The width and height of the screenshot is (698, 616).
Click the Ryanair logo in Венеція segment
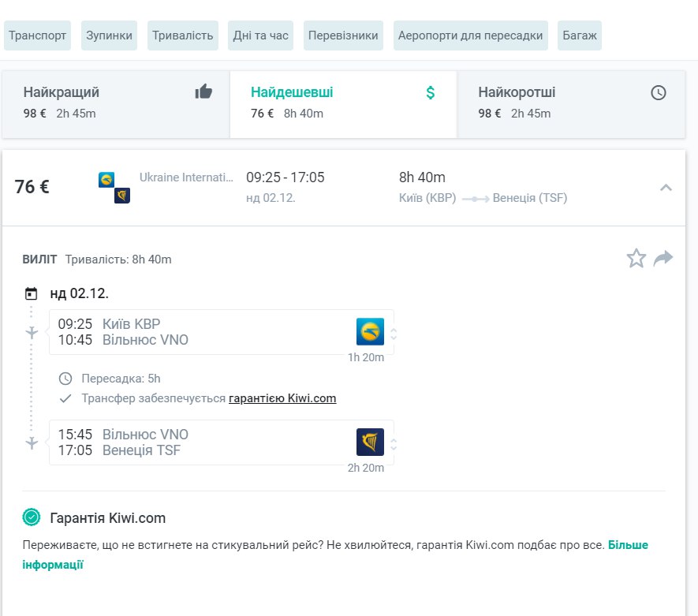tap(370, 442)
